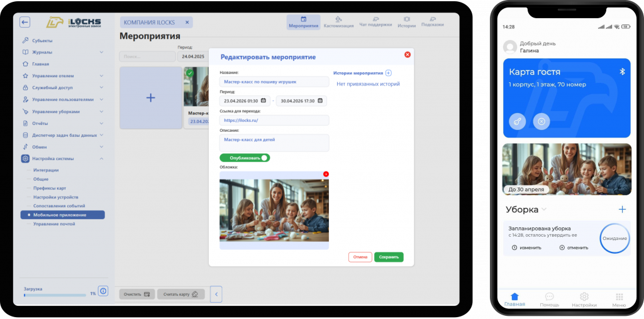644x319 pixels.
Task: Select the Интеграции submenu item
Action: click(x=46, y=170)
